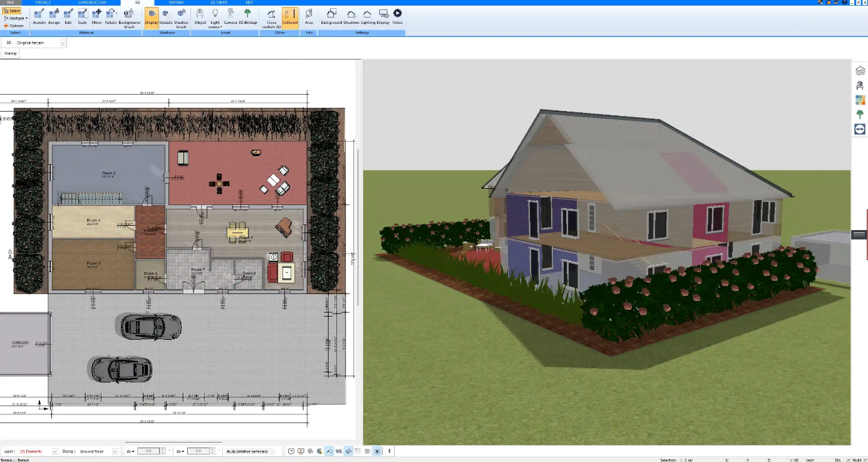868x462 pixels.
Task: Open the Cross section 3D tool
Action: [x=271, y=18]
